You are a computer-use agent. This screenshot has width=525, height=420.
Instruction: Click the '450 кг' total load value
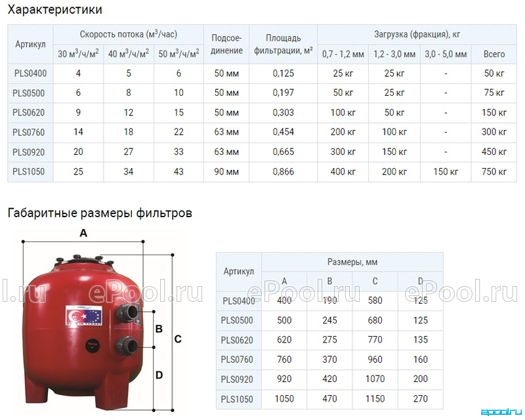coord(494,152)
